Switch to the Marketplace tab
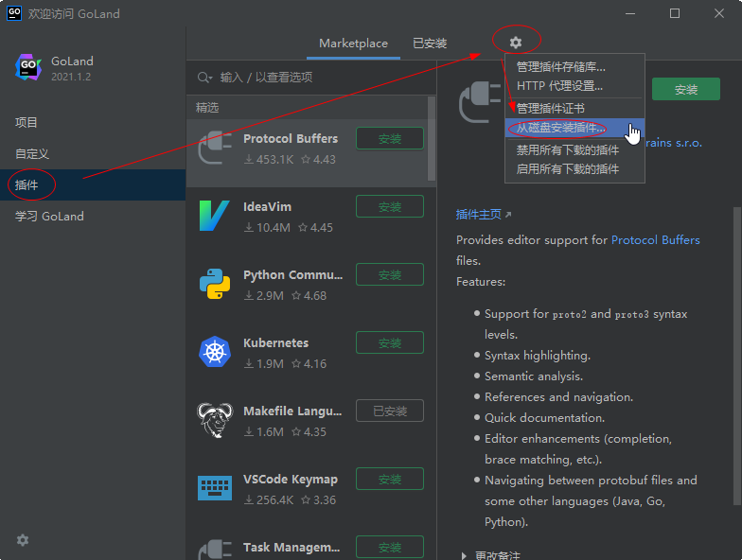742x560 pixels. tap(353, 44)
